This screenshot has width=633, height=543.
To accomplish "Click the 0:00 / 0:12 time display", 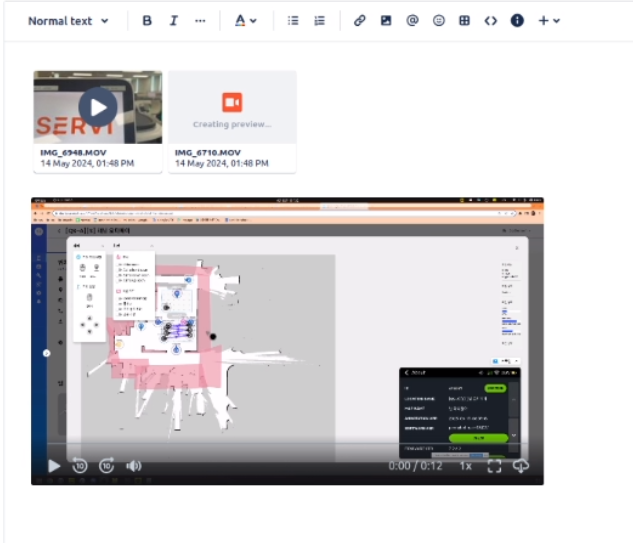I will 415,466.
